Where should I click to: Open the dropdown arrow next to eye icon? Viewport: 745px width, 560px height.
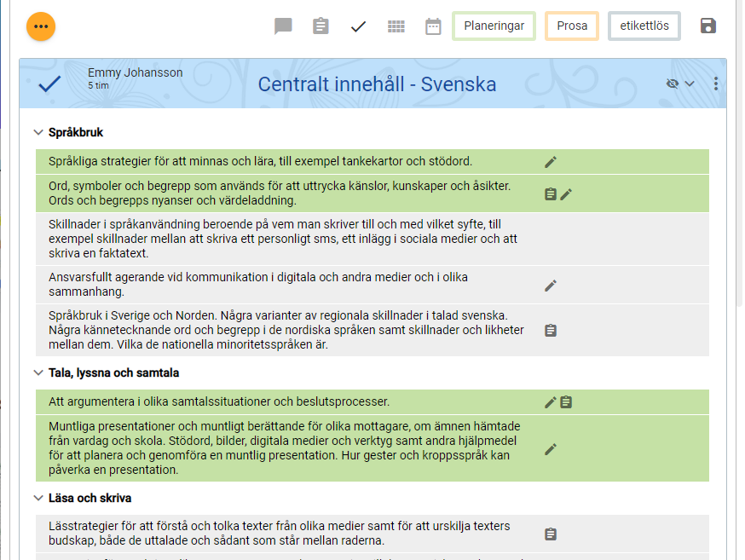(x=690, y=84)
